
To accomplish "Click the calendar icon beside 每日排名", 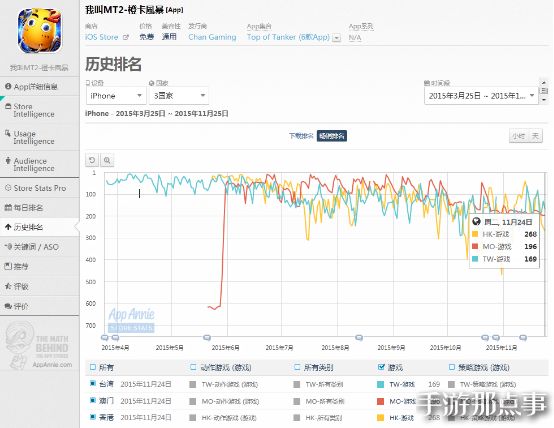I will (x=8, y=207).
